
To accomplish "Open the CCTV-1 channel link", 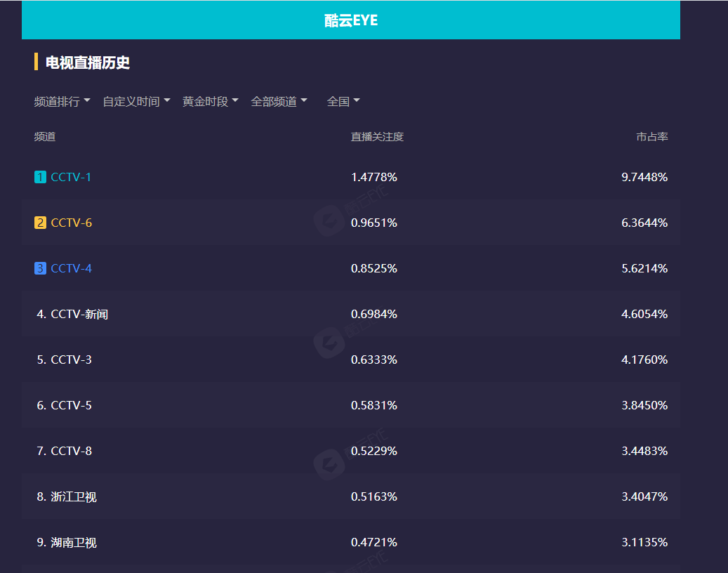I will click(x=71, y=177).
